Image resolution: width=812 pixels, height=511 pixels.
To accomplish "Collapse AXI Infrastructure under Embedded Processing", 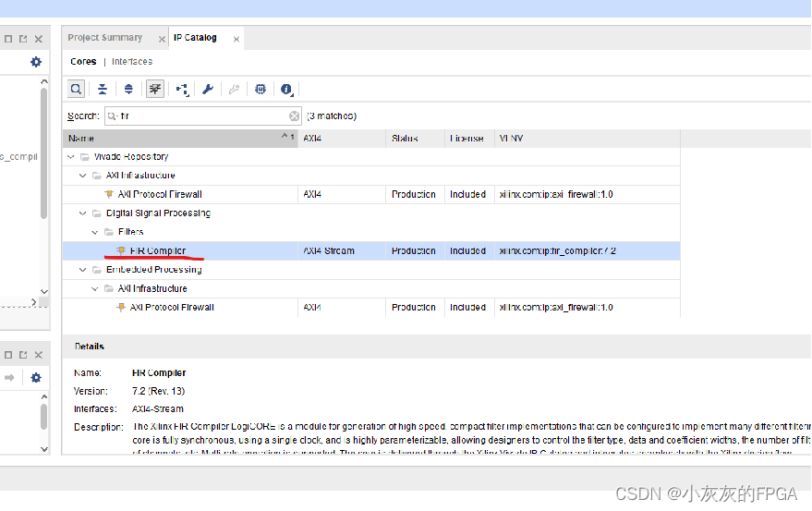I will pyautogui.click(x=95, y=288).
